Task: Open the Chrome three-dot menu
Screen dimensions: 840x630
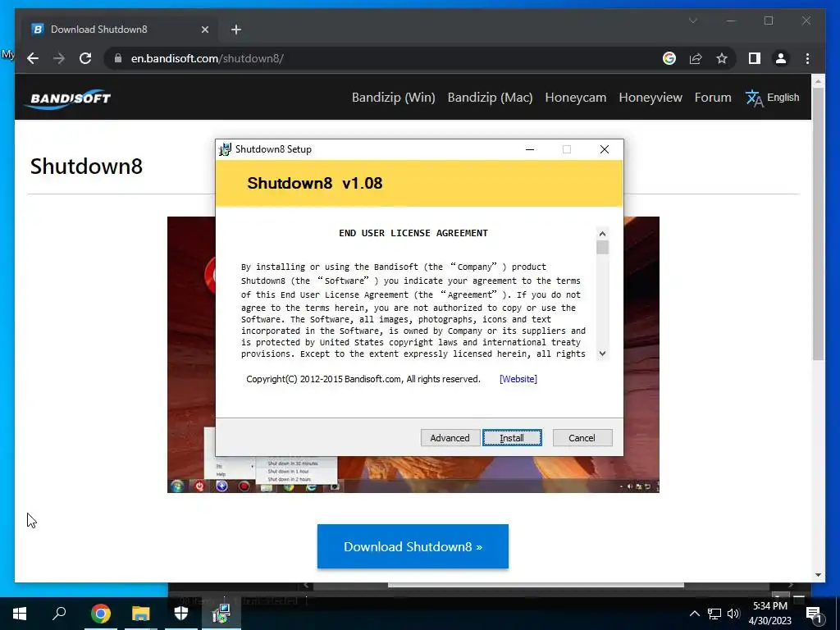Action: coord(807,58)
